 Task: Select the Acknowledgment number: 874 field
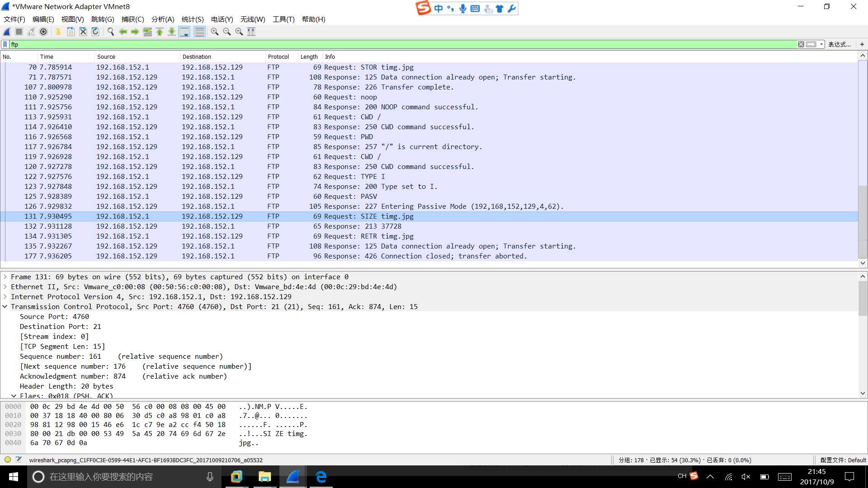[123, 376]
